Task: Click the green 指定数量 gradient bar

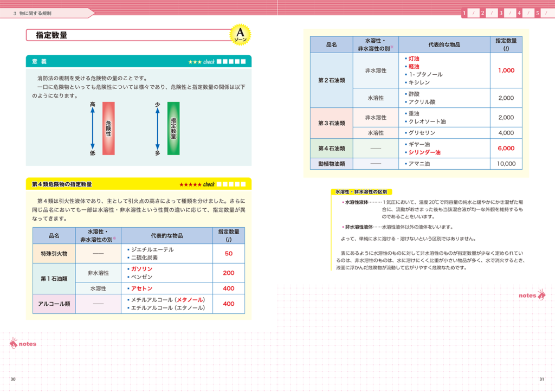Action: pyautogui.click(x=173, y=128)
